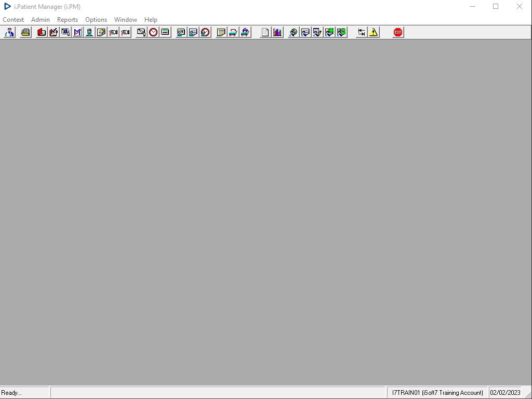Viewport: 532px width, 399px height.
Task: Click the blue letter M toolbar icon
Action: tap(78, 32)
